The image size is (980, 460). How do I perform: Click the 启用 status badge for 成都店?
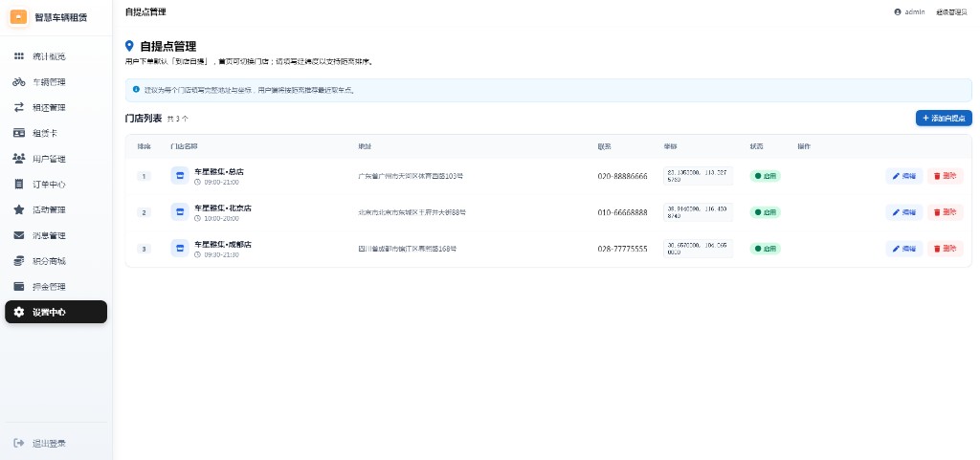tap(765, 249)
